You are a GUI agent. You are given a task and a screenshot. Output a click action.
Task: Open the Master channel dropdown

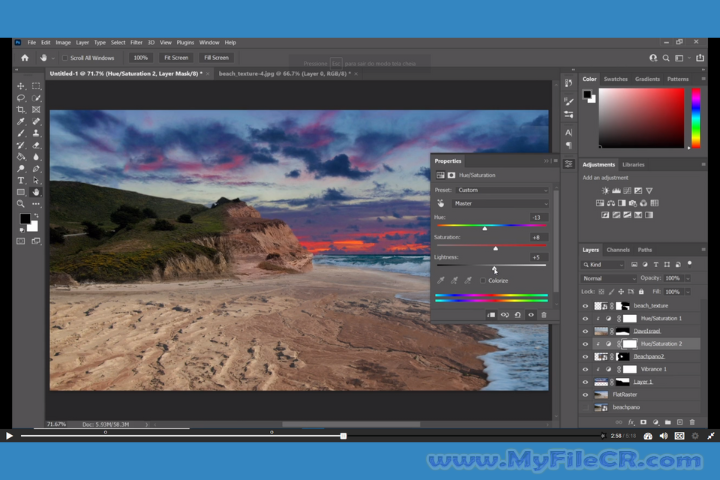[x=501, y=203]
